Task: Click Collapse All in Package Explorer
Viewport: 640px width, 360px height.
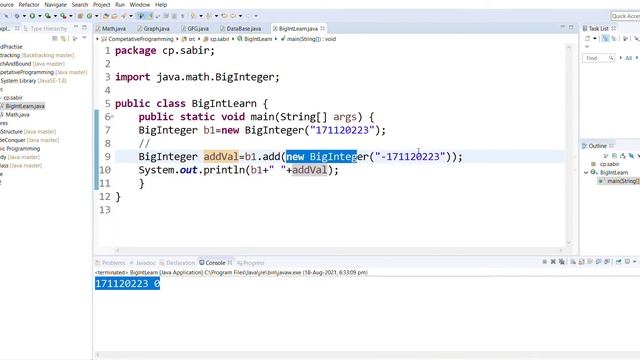Action: coord(55,38)
